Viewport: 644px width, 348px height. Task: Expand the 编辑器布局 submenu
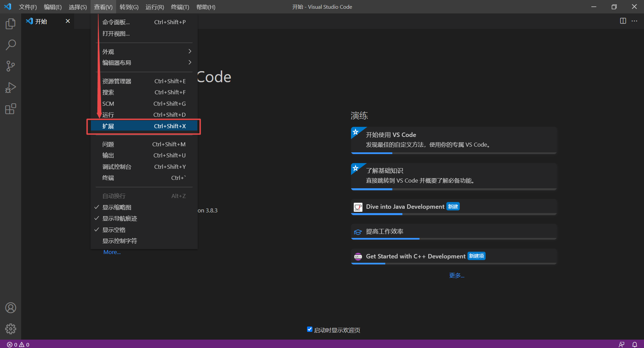(x=144, y=63)
